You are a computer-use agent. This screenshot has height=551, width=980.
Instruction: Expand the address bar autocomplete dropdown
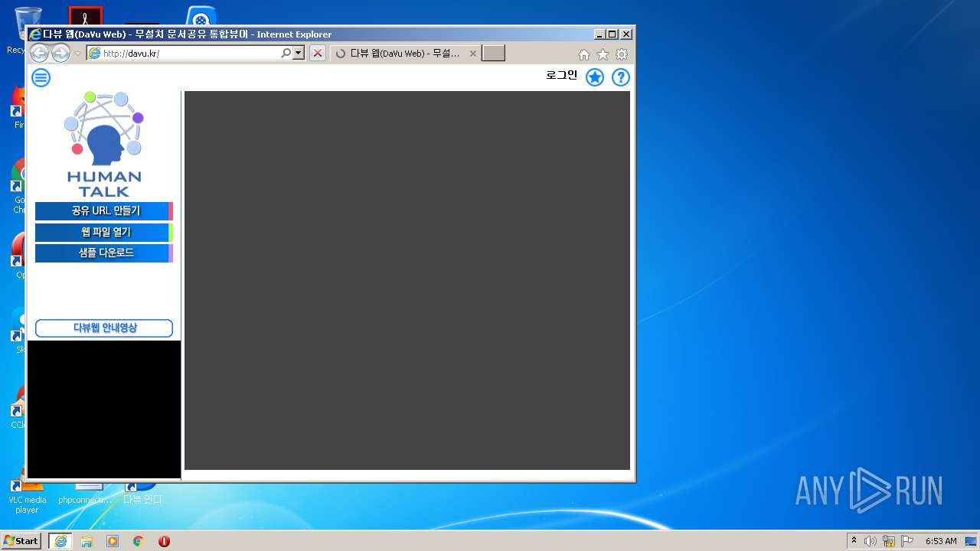pos(299,54)
